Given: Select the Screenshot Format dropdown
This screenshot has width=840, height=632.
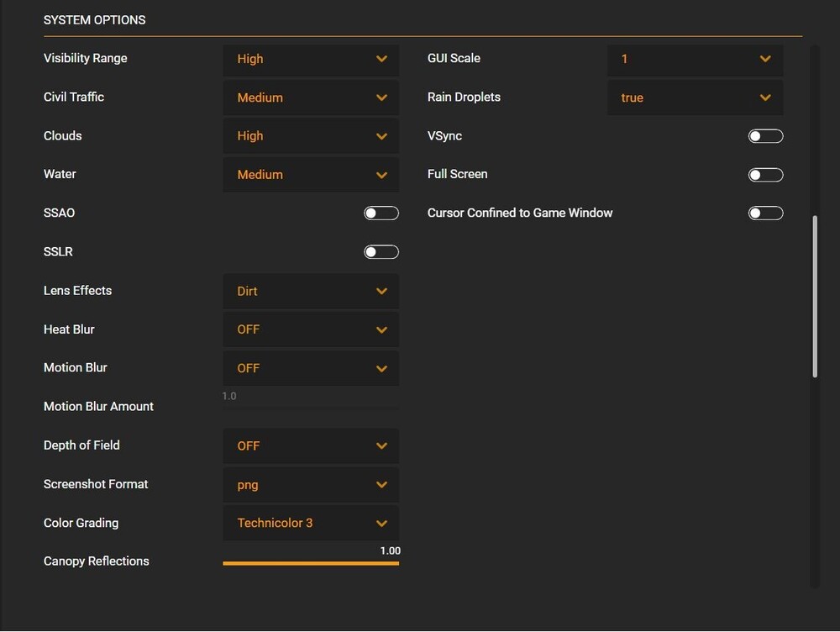Looking at the screenshot, I should [x=310, y=484].
